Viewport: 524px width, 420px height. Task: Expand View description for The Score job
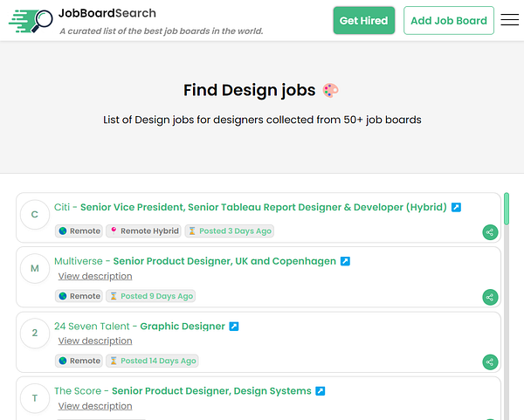pos(95,406)
